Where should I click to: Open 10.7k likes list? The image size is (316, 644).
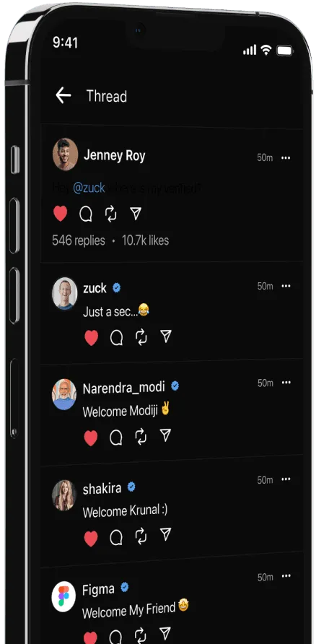(x=145, y=240)
